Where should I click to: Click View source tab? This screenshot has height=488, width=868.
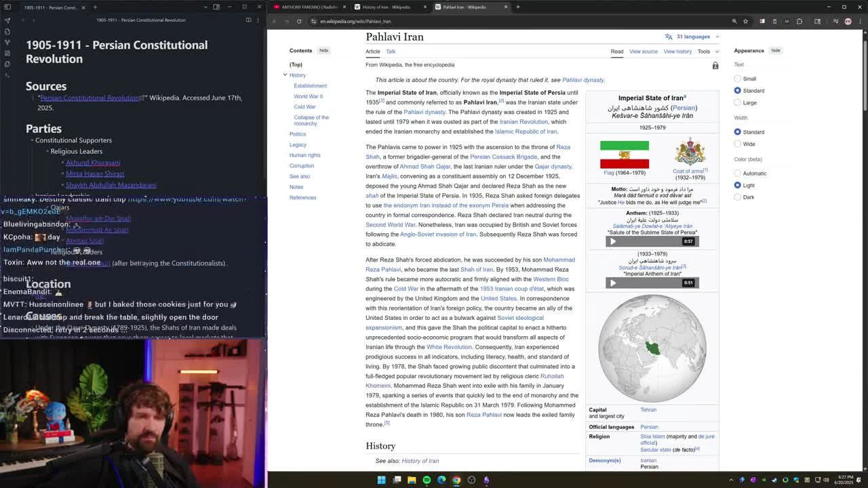pos(644,52)
